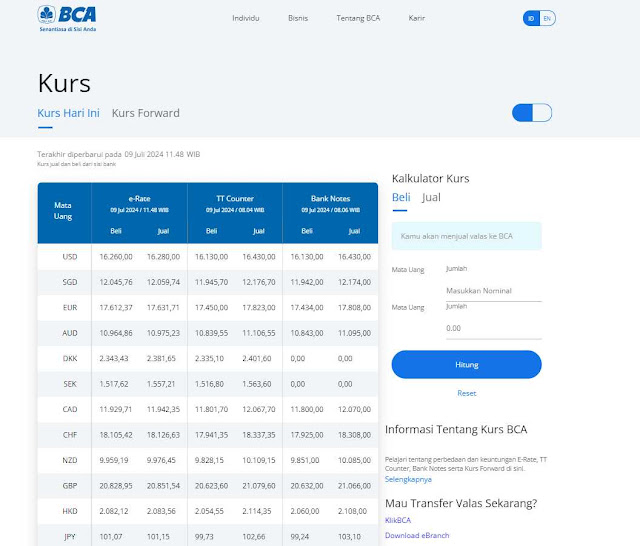Toggle the blue view switch beside Kurs tabs

coord(532,113)
